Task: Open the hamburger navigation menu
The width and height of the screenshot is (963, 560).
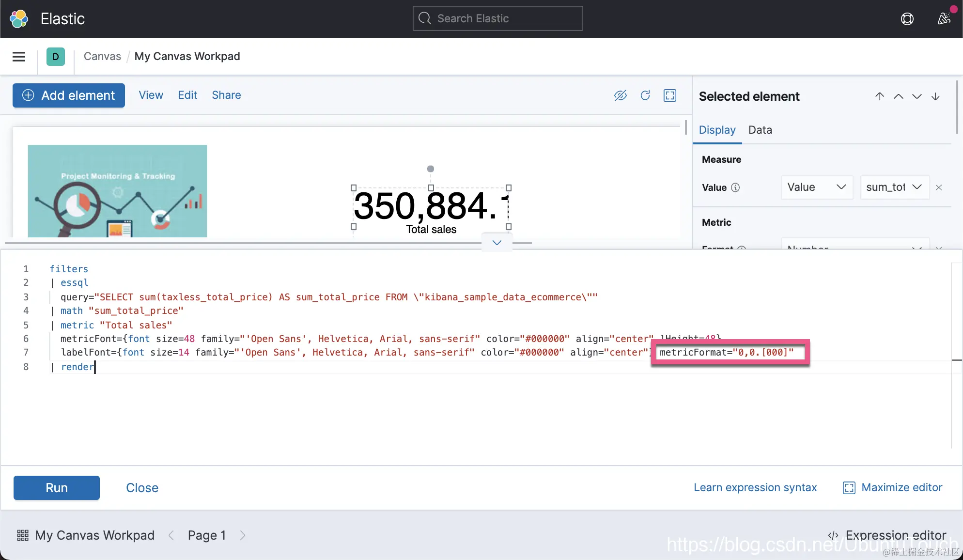Action: click(19, 57)
